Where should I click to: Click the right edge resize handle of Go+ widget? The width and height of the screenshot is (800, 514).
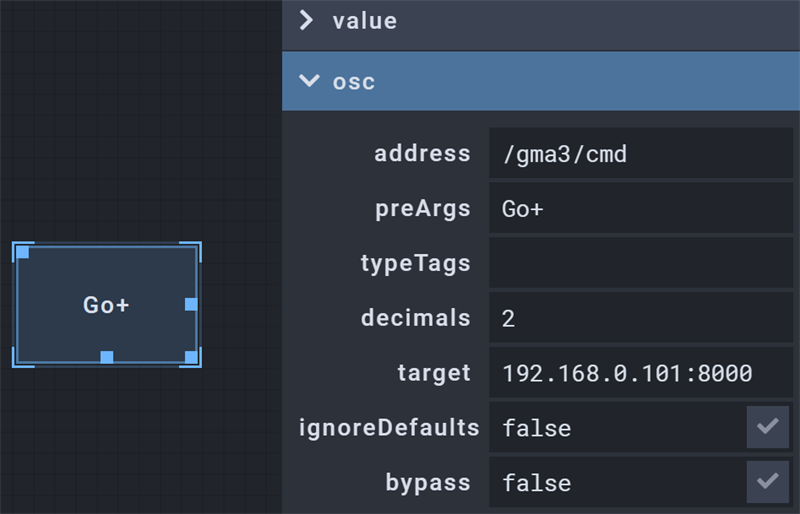tap(191, 304)
